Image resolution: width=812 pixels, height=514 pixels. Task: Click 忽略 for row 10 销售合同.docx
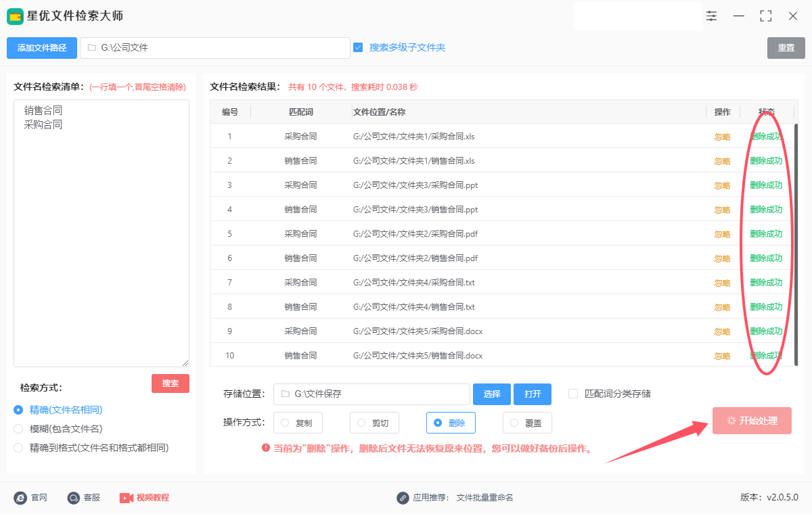point(723,356)
